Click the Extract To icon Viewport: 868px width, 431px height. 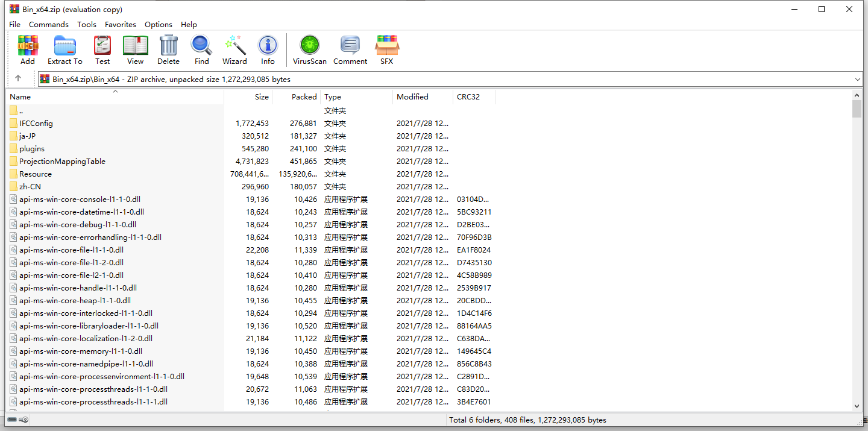64,49
